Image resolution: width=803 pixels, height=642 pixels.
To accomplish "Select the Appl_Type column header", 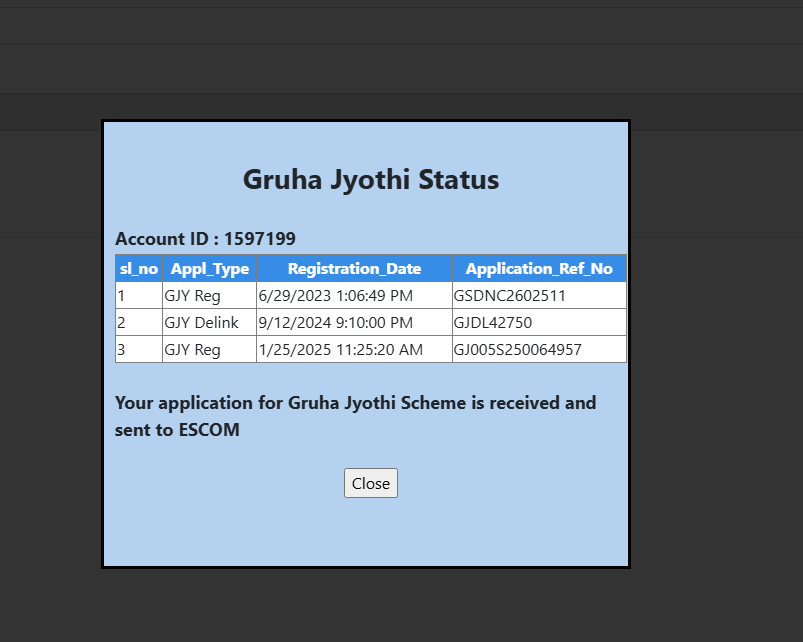I will point(209,268).
